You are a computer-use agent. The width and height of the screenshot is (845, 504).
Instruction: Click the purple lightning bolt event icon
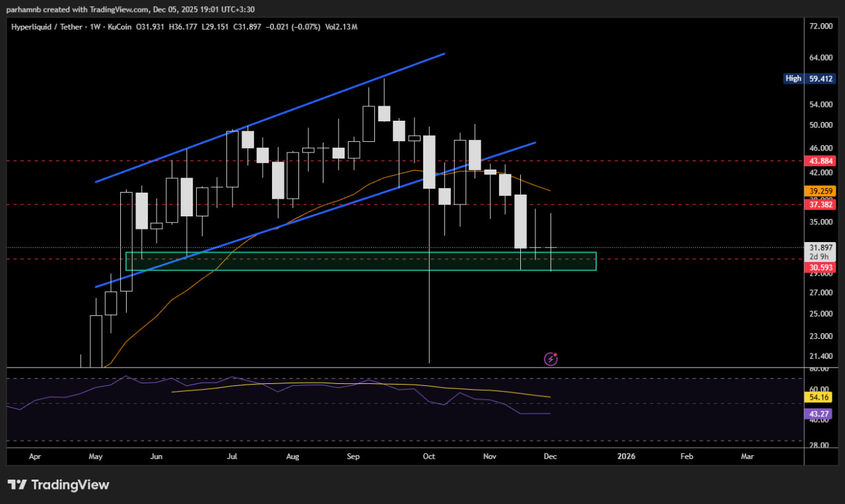coord(551,359)
